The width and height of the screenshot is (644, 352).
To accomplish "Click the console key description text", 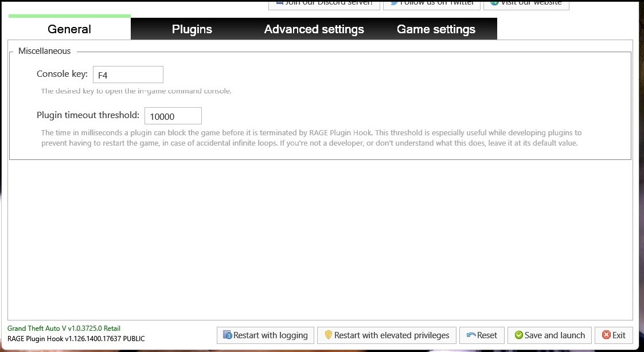I will (136, 91).
